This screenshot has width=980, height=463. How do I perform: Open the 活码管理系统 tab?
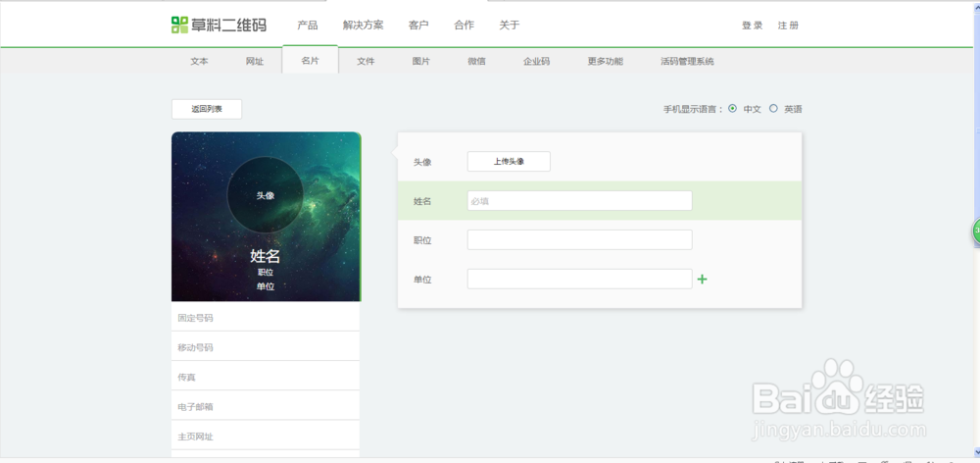point(687,62)
